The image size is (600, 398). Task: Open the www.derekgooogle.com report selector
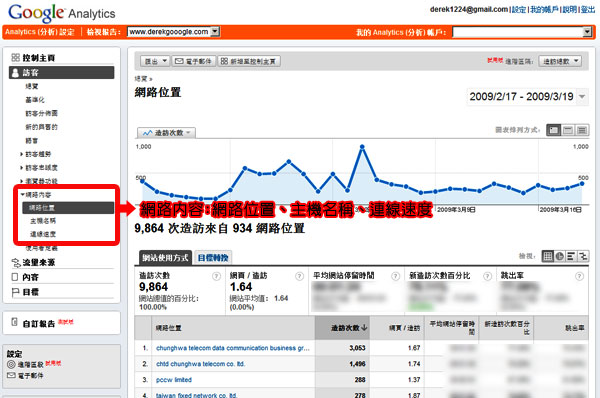(x=173, y=32)
